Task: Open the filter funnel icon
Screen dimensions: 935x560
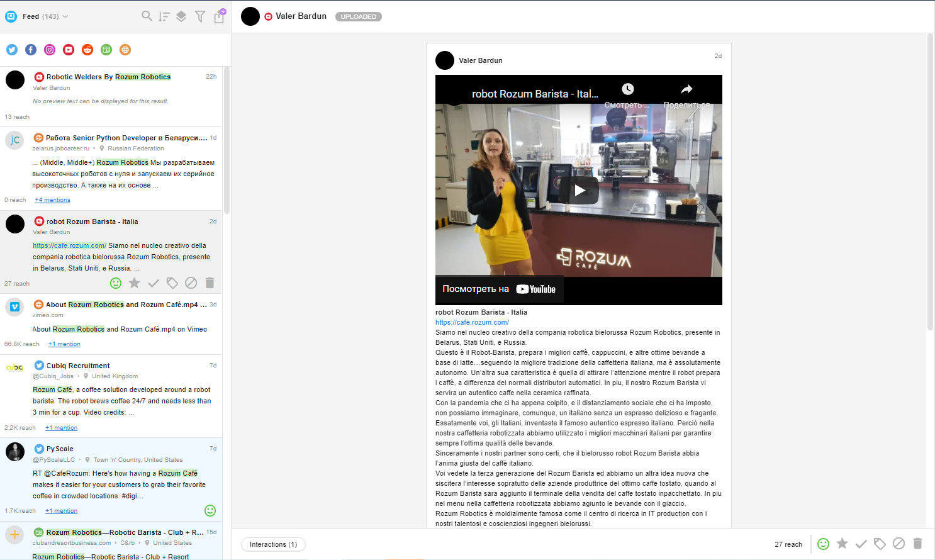Action: click(x=200, y=16)
